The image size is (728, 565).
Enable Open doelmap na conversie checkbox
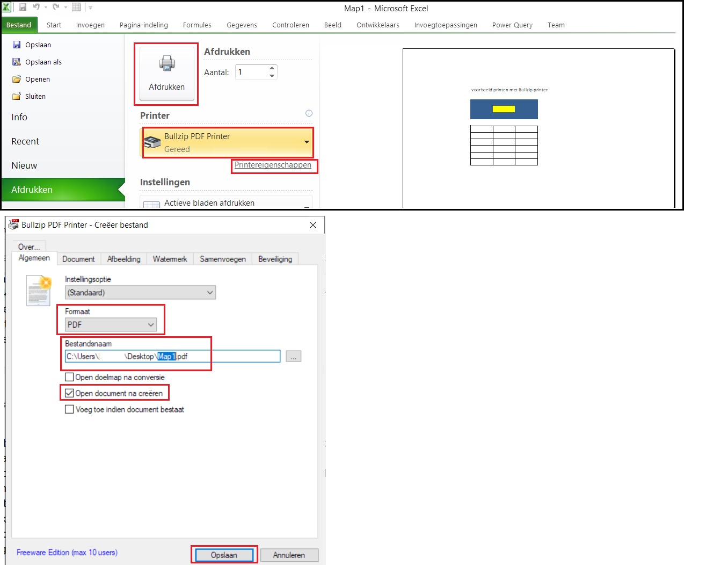pyautogui.click(x=69, y=377)
